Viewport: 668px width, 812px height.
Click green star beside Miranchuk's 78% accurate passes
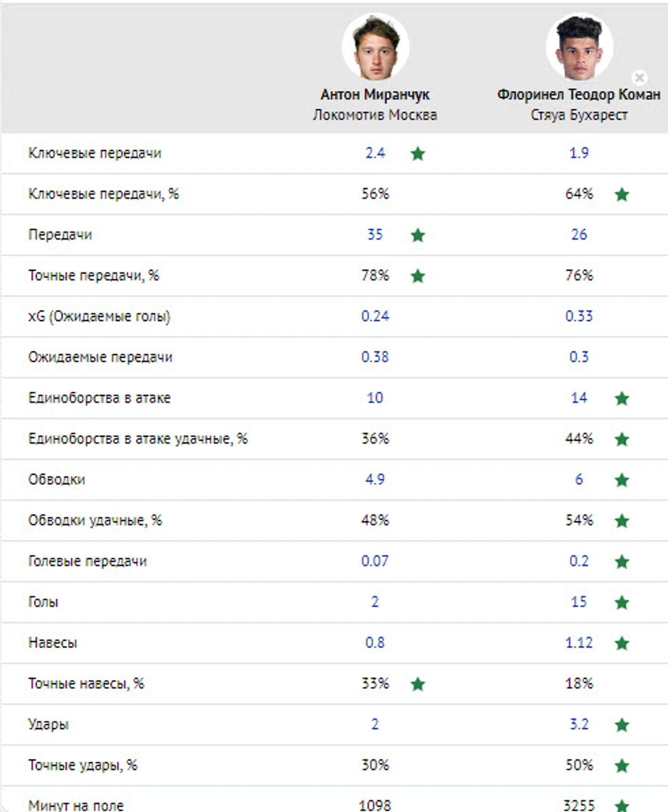418,276
